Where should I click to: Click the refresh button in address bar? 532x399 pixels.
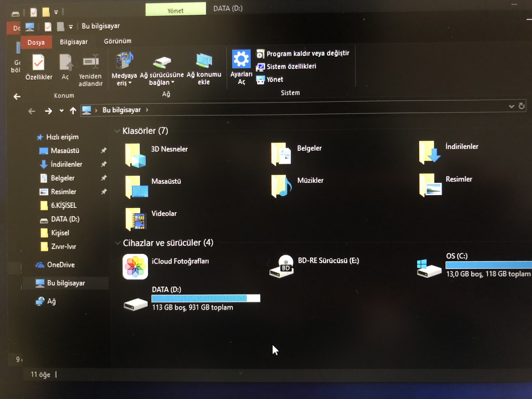(522, 106)
